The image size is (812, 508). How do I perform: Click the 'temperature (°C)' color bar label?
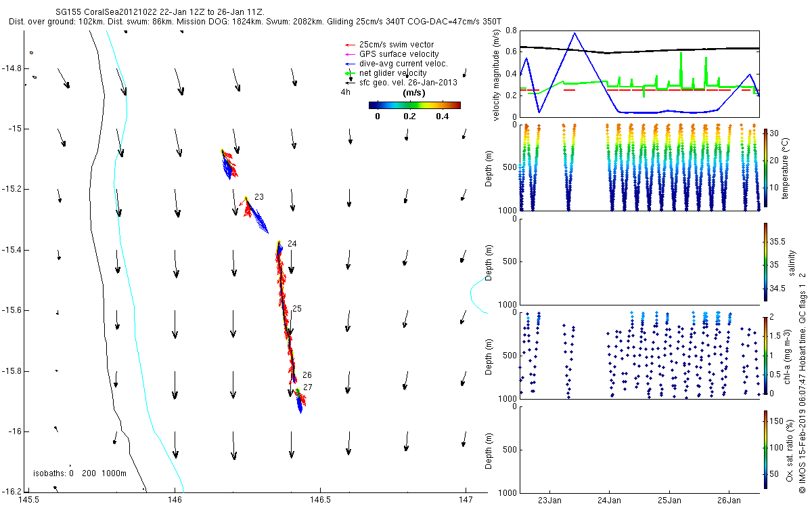click(786, 167)
